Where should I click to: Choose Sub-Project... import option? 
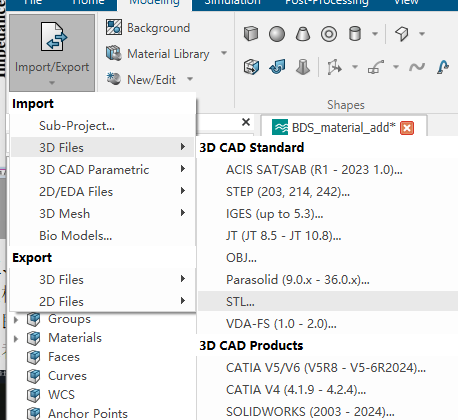(103, 126)
